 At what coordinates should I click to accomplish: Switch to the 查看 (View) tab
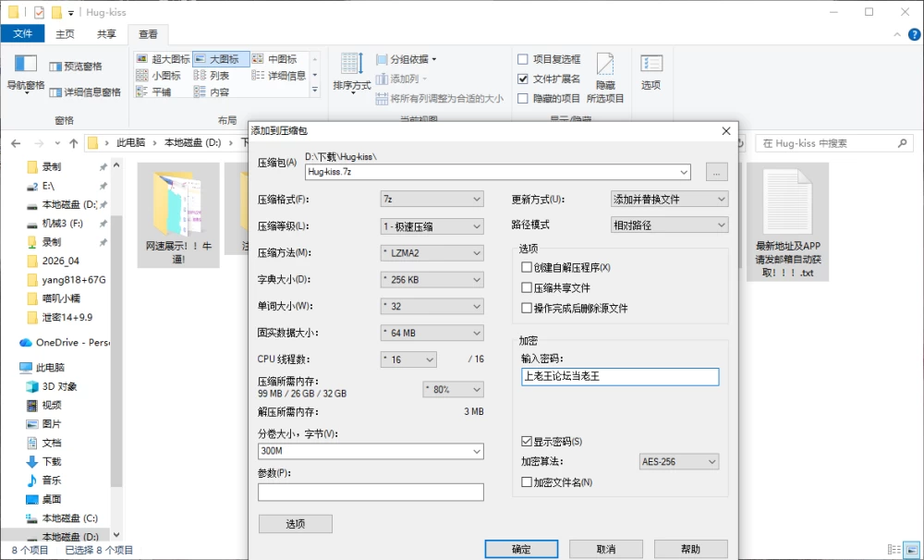(x=148, y=34)
